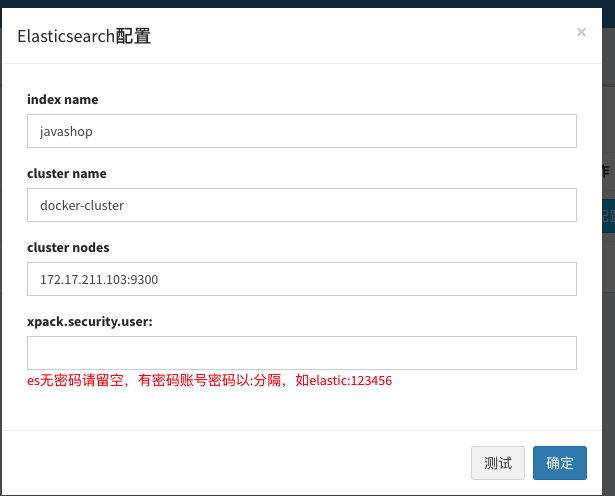Click the partially hidden blue 配置 button
Screen dimensions: 615x496
click(608, 216)
